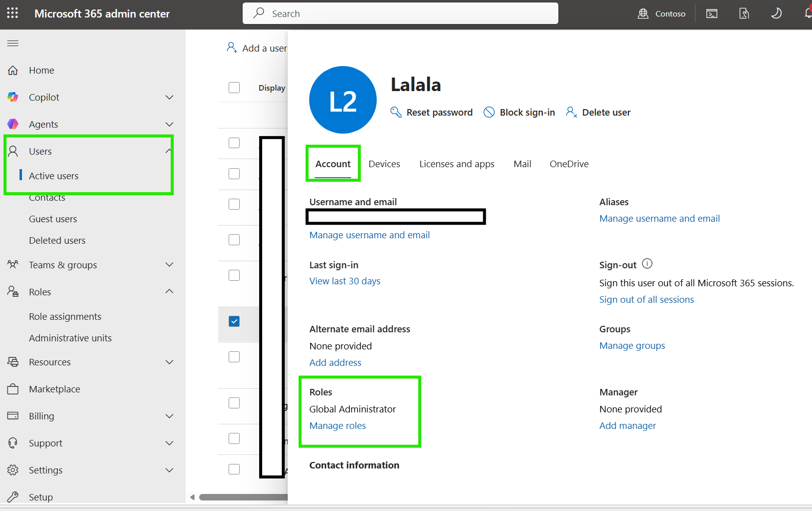This screenshot has width=812, height=511.
Task: Expand the Resources chevron
Action: (170, 362)
